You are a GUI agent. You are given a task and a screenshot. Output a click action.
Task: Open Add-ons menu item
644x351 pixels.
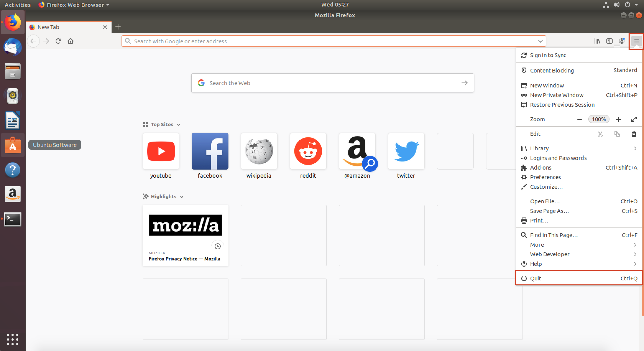tap(579, 167)
